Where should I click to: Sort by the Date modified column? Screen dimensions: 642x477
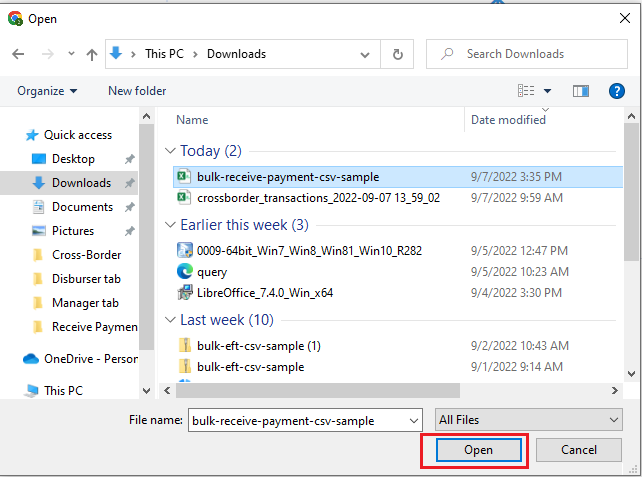pos(508,120)
